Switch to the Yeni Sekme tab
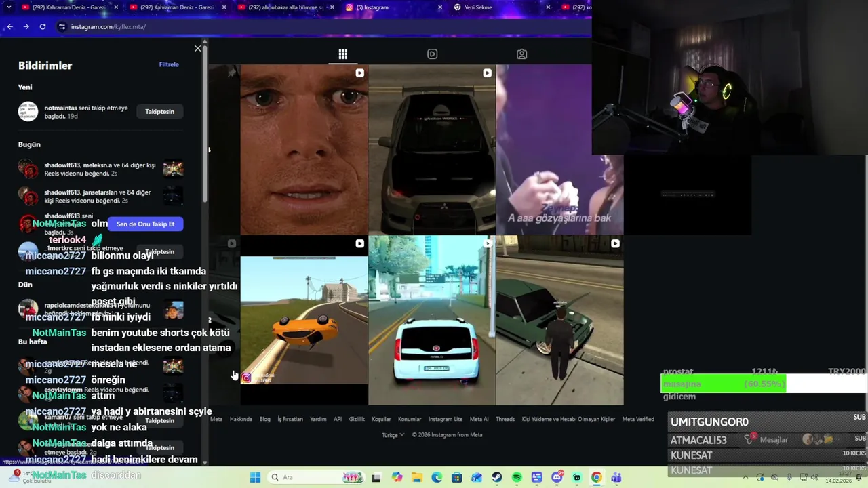Viewport: 868px width, 488px height. click(x=478, y=7)
